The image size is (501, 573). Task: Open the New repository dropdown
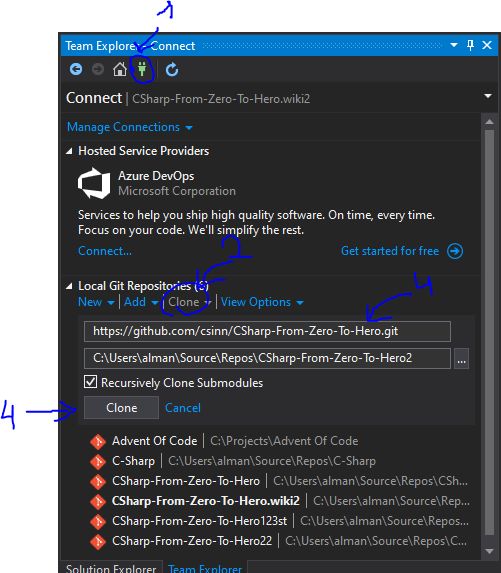click(96, 302)
